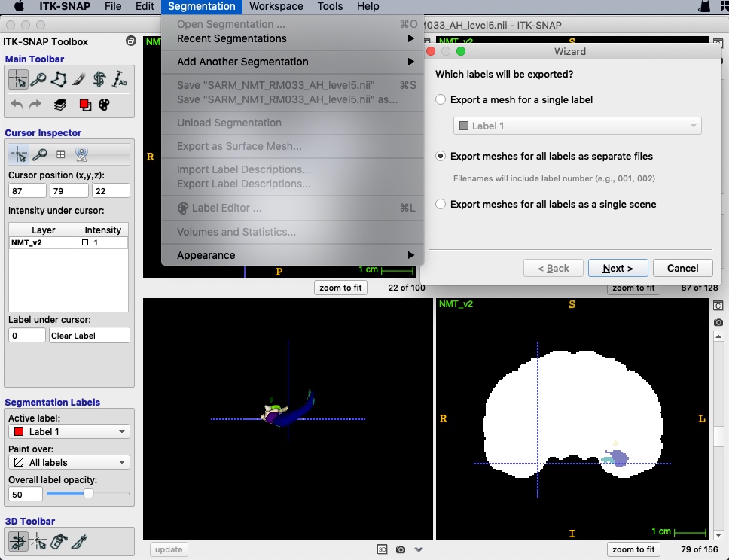Select the Paintbrush tool in Main Toolbar

(78, 79)
